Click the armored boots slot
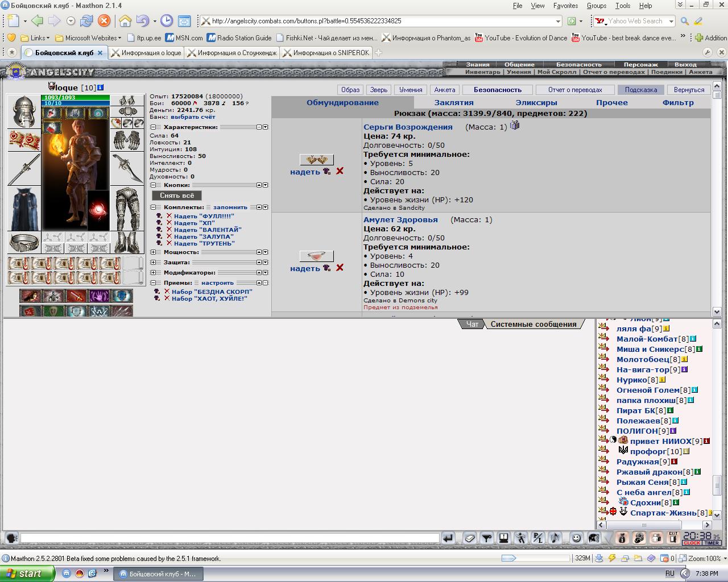Image resolution: width=728 pixels, height=582 pixels. (127, 243)
